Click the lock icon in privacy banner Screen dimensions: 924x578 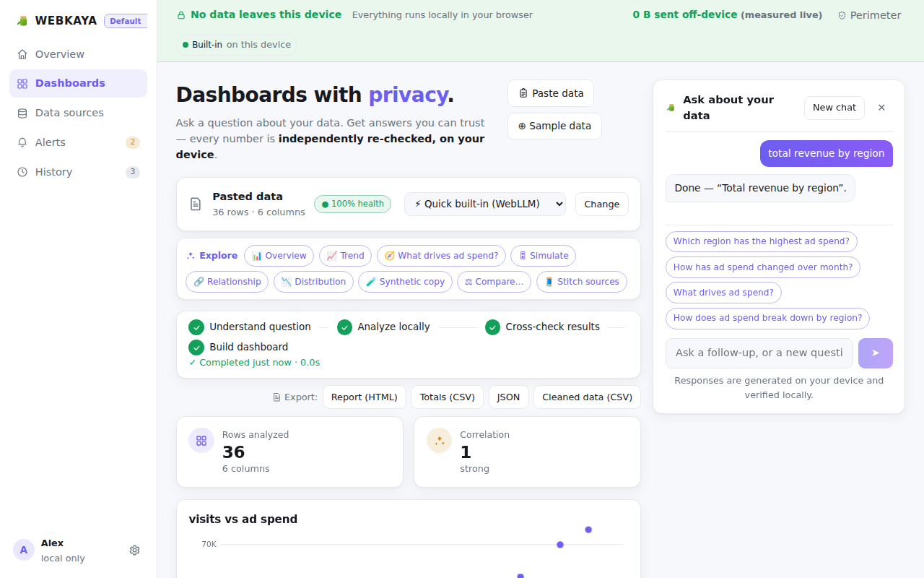pos(181,15)
